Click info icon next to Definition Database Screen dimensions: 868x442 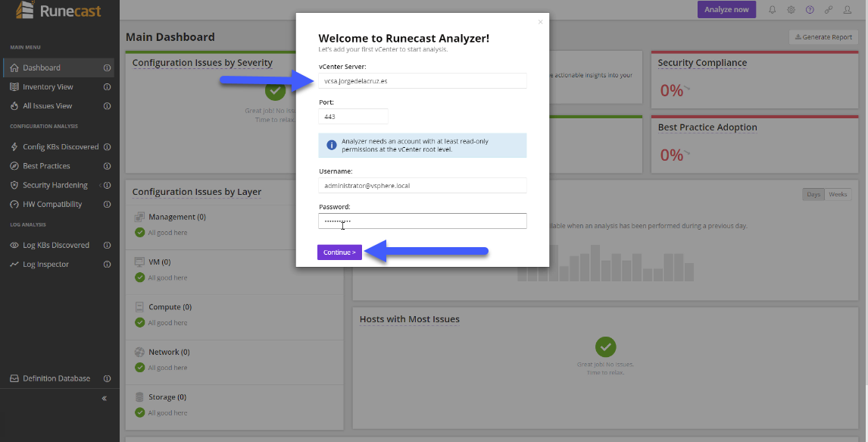[108, 378]
